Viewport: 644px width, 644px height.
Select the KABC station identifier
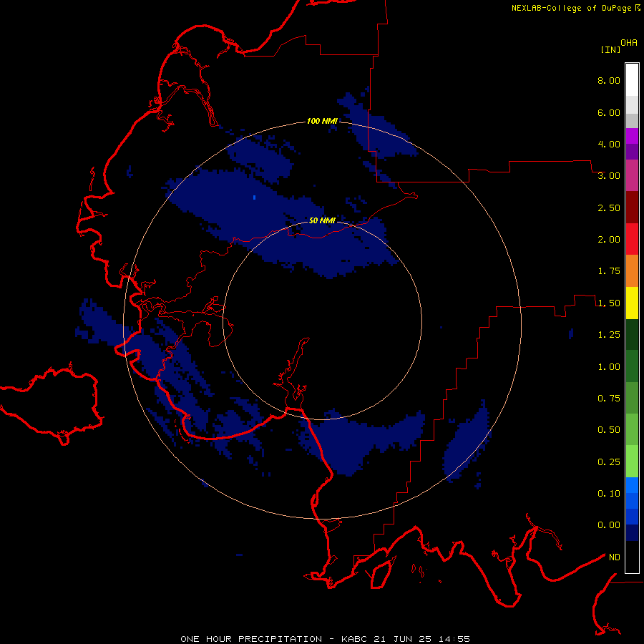(354, 639)
